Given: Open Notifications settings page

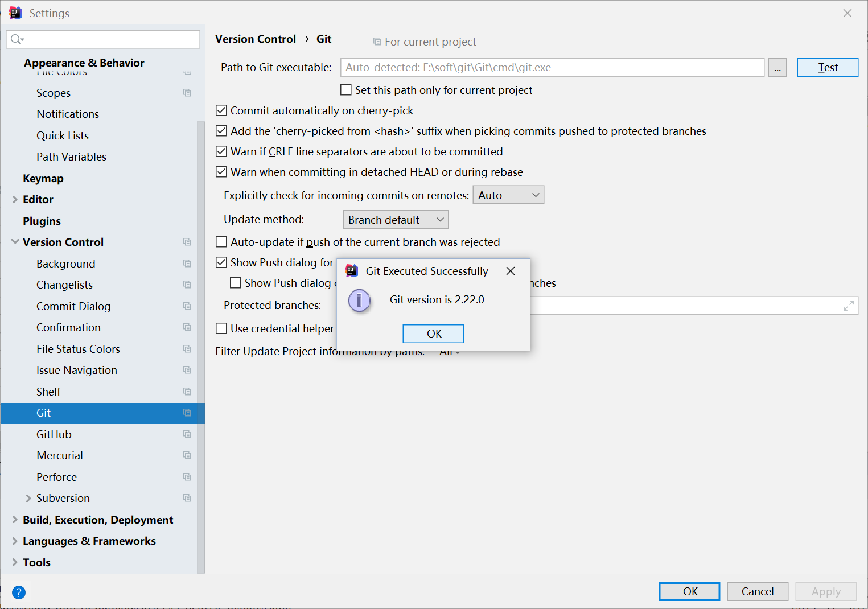Looking at the screenshot, I should tap(68, 114).
